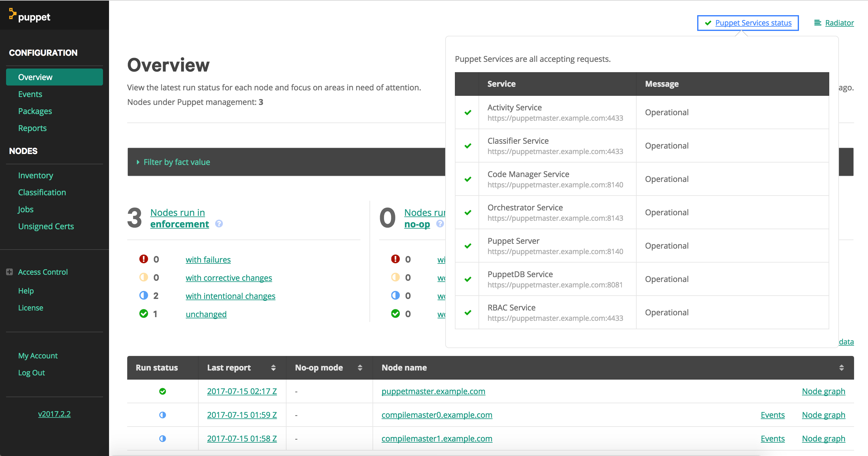Sort table by Node name column
Image resolution: width=868 pixels, height=456 pixels.
pos(841,368)
